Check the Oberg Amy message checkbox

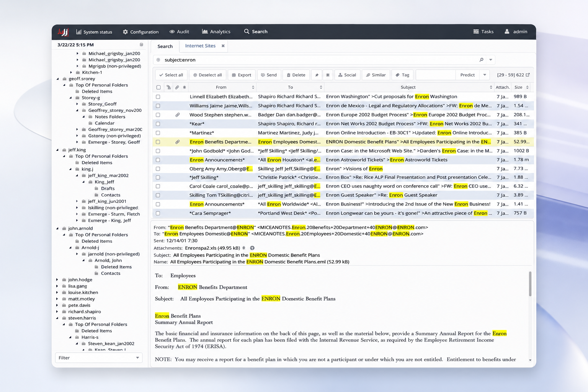coord(158,169)
